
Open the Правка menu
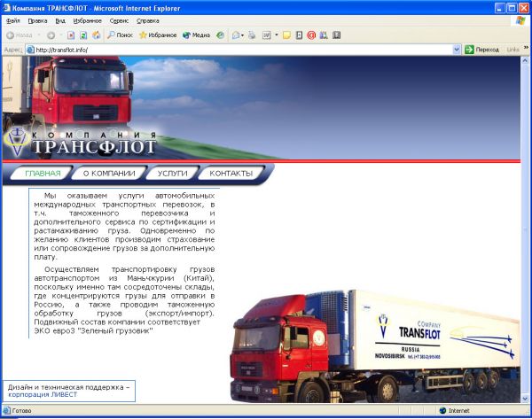pos(37,21)
